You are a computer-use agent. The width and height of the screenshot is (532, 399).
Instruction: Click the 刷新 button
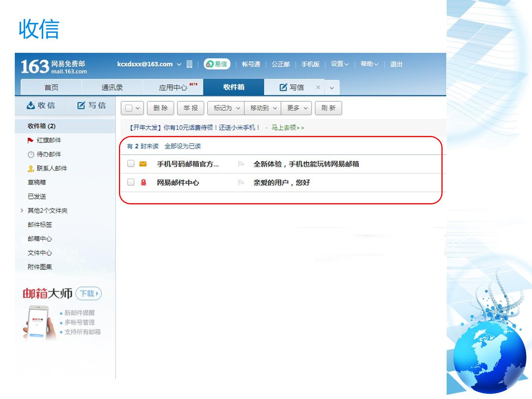coord(328,108)
